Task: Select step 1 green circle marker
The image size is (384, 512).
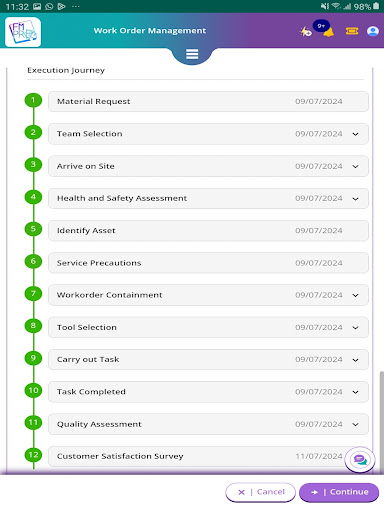Action: tap(33, 100)
